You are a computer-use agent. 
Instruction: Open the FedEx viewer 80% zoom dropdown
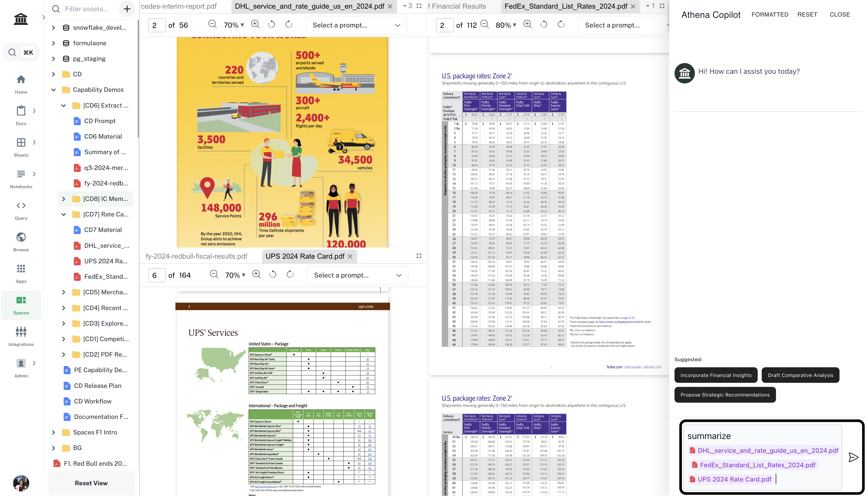[x=506, y=25]
